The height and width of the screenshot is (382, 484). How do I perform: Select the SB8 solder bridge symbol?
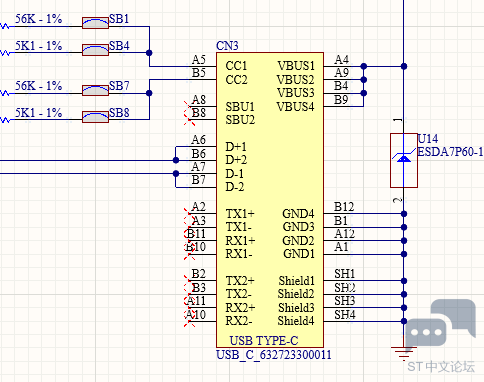95,117
